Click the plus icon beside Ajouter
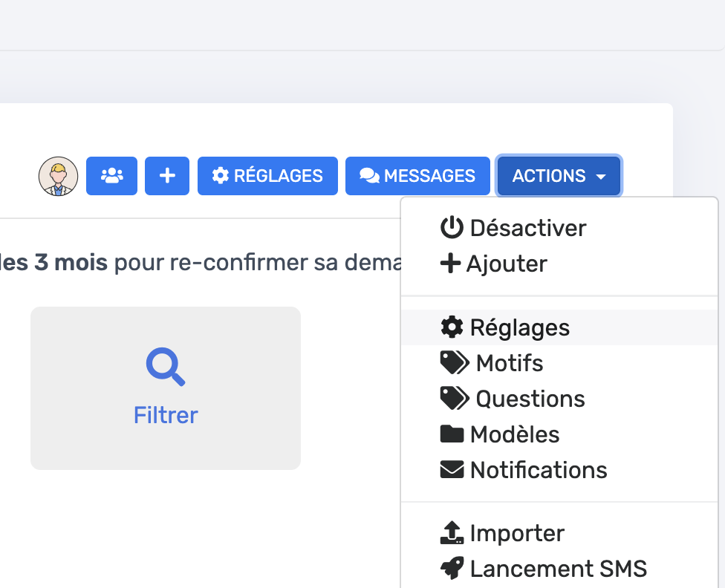 (x=450, y=264)
